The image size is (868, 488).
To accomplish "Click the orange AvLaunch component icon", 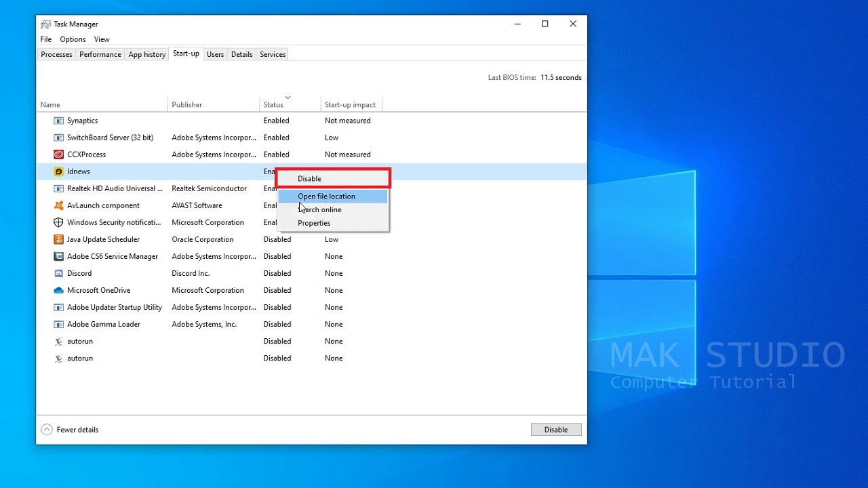I will (58, 205).
